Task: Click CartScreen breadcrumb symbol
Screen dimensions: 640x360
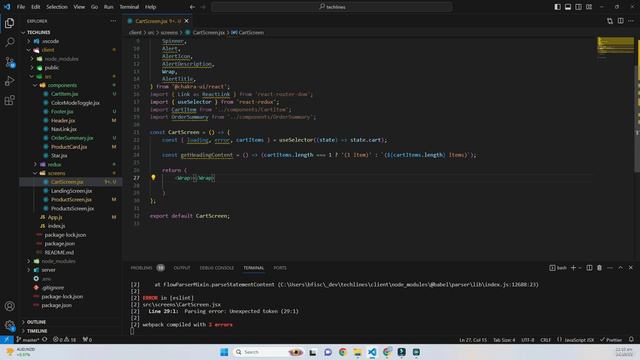Action: pos(248,32)
